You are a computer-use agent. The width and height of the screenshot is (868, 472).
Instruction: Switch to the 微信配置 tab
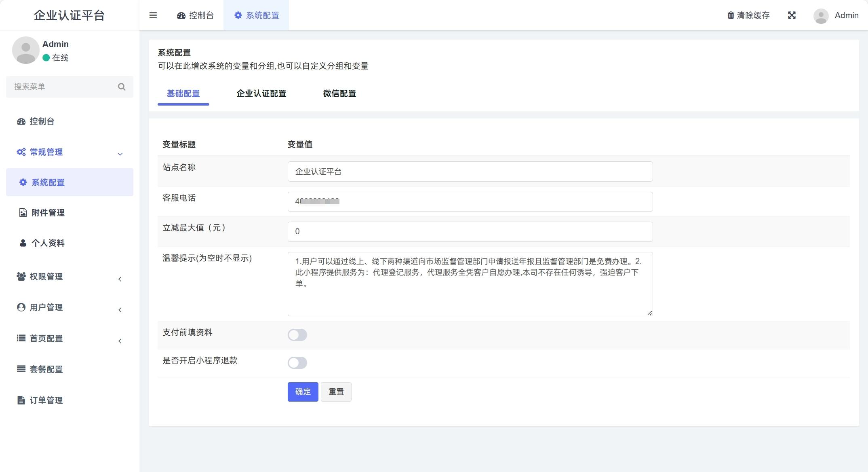click(339, 93)
